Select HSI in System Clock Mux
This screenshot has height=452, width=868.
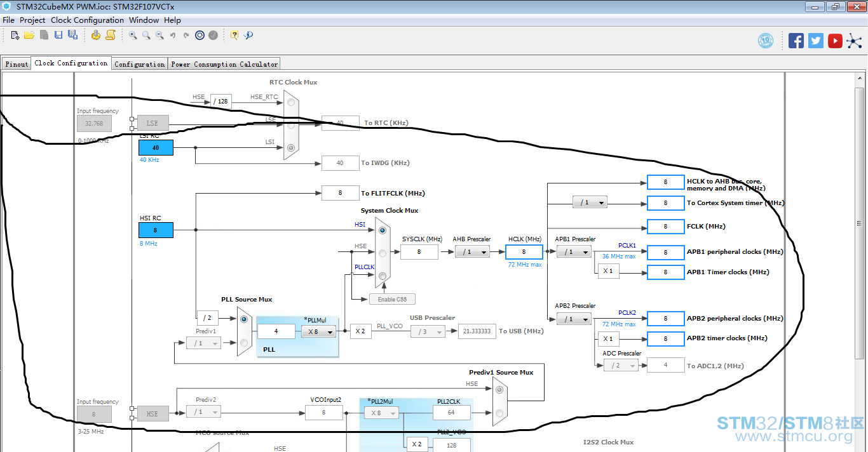point(383,230)
